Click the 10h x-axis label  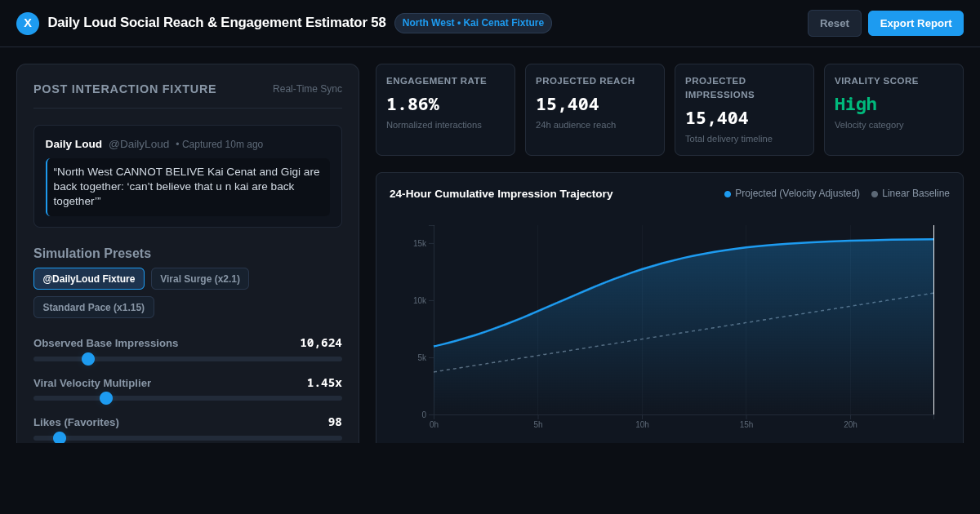642,424
